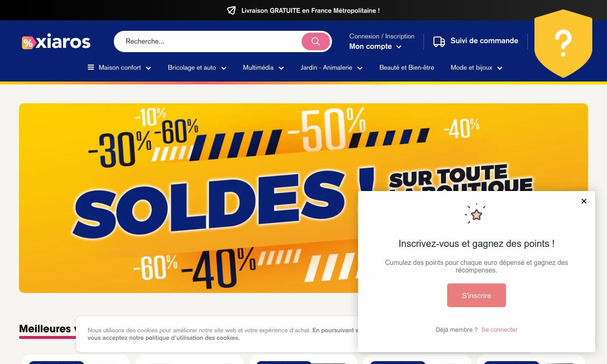
Task: Click the S'inscrire button
Action: click(x=477, y=295)
